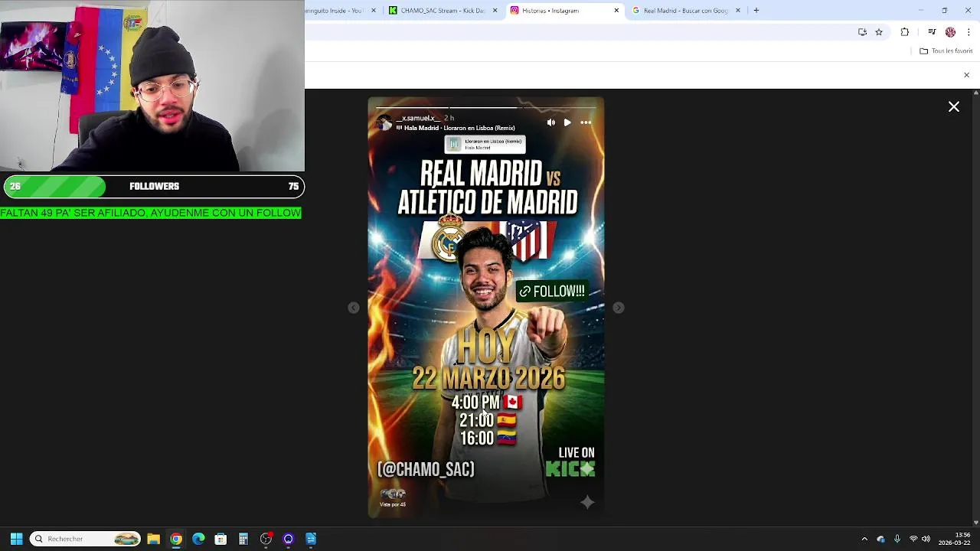Bookmark this page with the star icon

coord(879,32)
